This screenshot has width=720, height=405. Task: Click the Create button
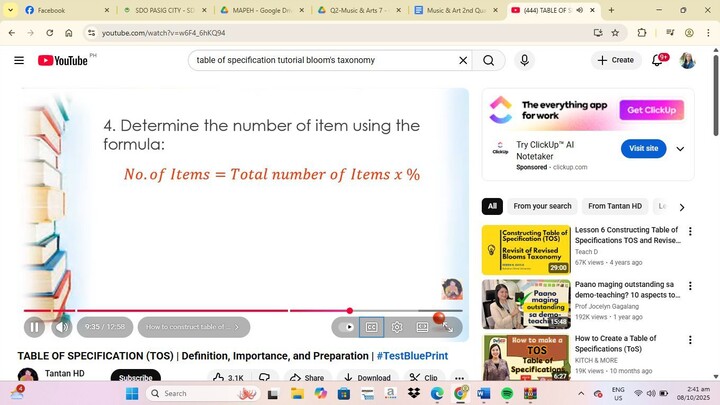tap(615, 60)
